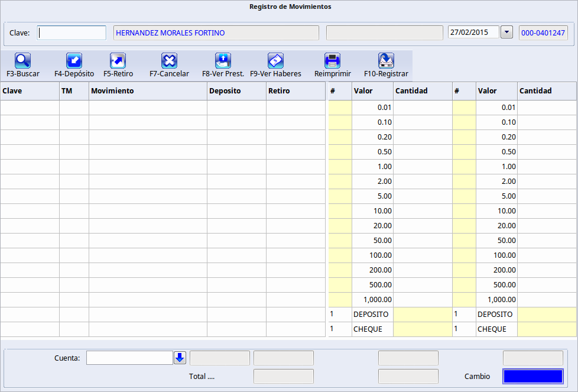This screenshot has height=392, width=578.
Task: Expand the Cuenta dropdown arrow
Action: coord(180,358)
